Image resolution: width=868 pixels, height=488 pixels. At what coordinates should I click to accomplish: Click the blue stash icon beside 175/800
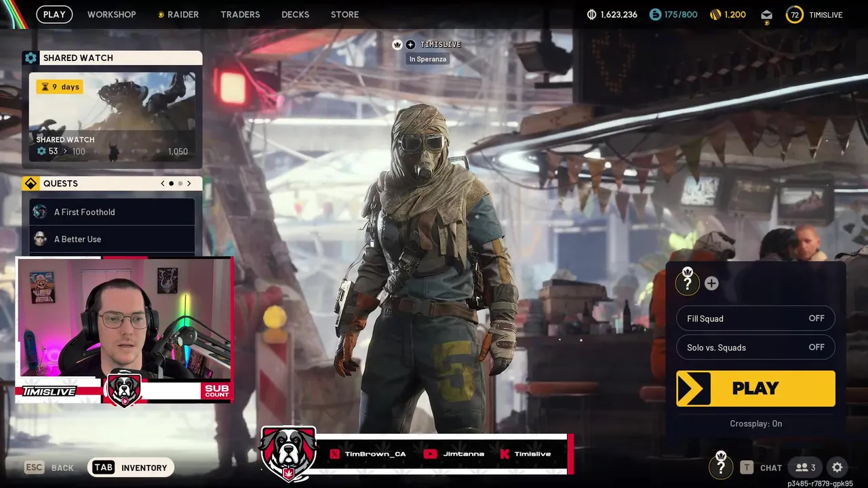pyautogui.click(x=655, y=14)
